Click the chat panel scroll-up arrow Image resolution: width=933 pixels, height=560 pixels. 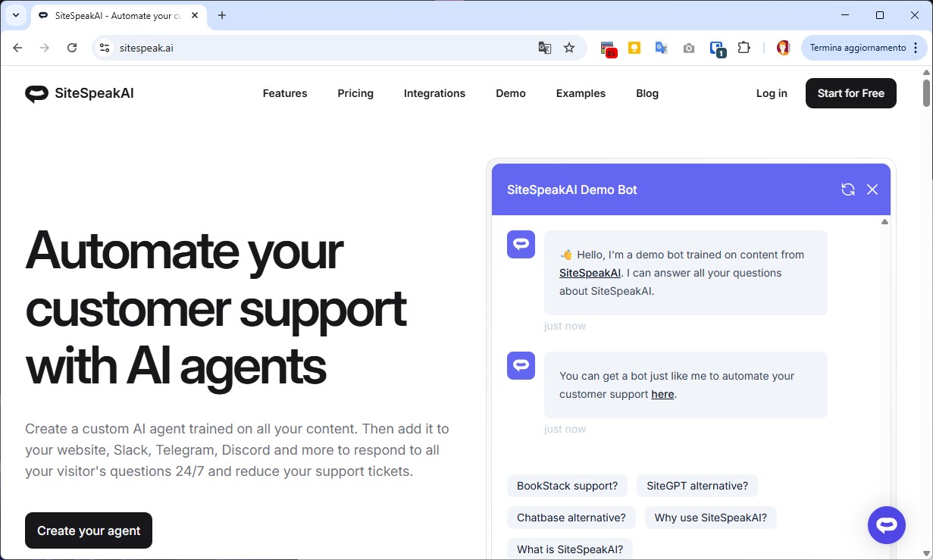pos(884,222)
